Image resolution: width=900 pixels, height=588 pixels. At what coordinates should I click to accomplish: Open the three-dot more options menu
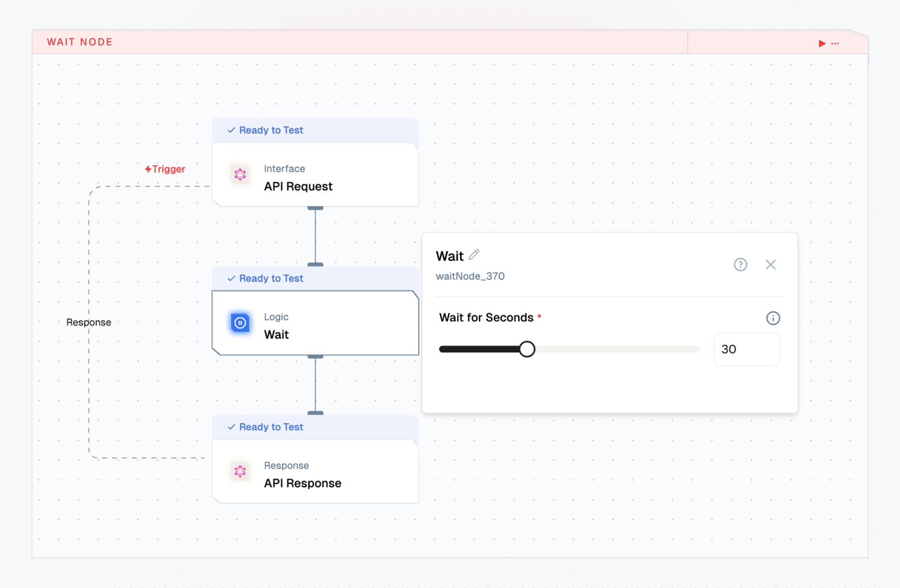[835, 43]
